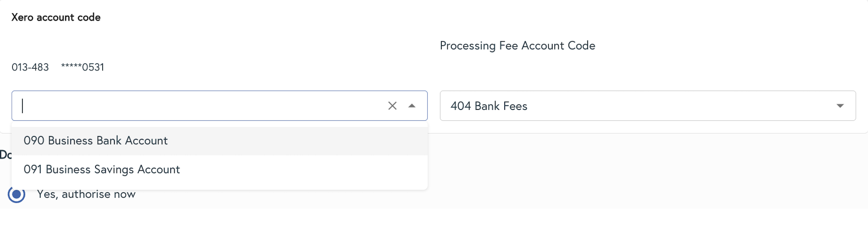Select 090 Business Bank Account option
868x242 pixels.
[96, 141]
